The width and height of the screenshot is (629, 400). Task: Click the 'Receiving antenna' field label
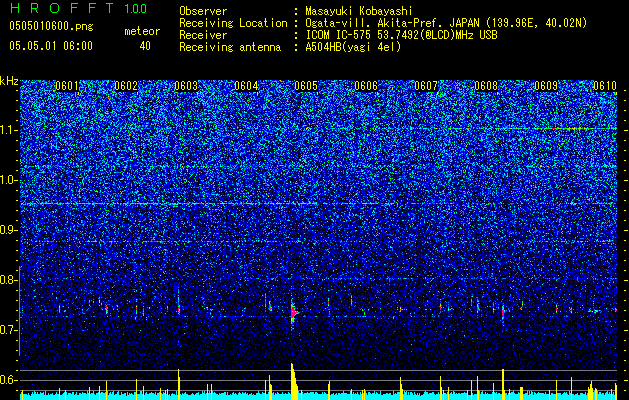coord(230,47)
